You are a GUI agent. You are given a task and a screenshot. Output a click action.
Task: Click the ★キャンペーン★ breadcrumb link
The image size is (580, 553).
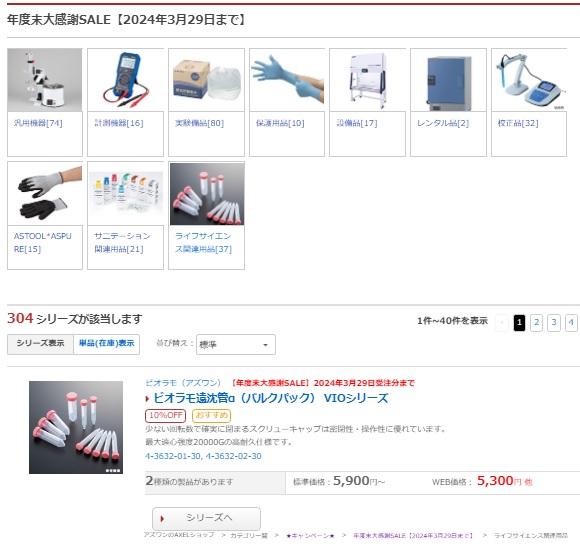[310, 536]
